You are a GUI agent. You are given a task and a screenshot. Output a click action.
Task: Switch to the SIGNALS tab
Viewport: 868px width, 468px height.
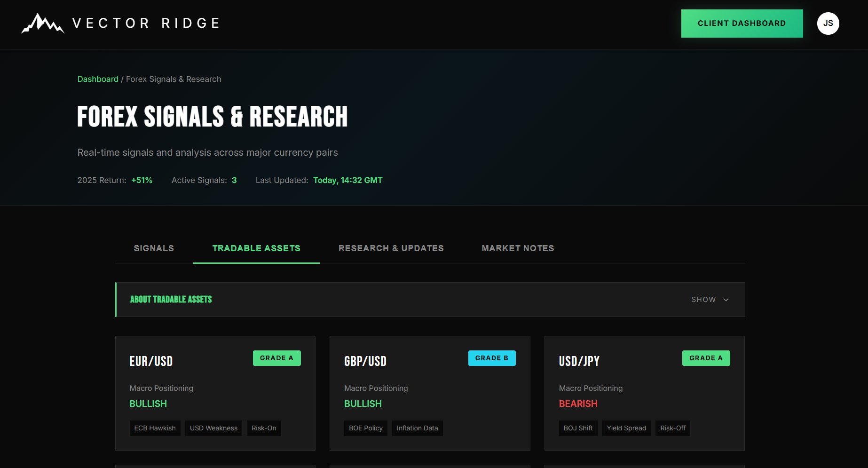pyautogui.click(x=153, y=248)
